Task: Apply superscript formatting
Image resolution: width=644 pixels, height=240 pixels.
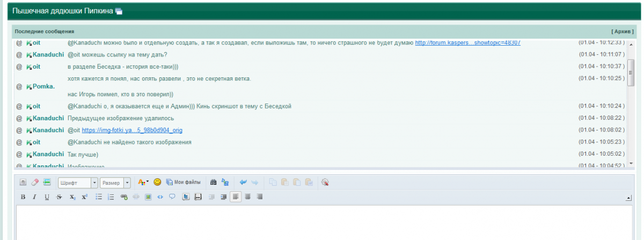Action: [84, 197]
